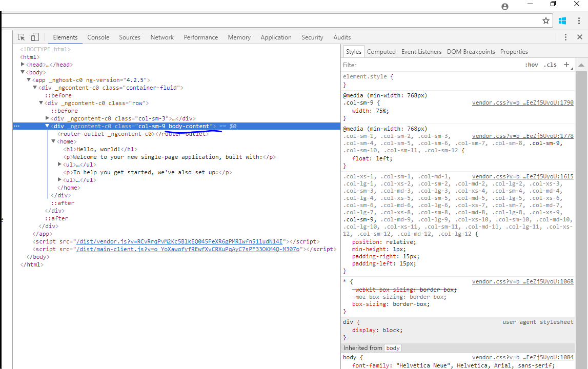The image size is (588, 369).
Task: Open vendor.css source link at line 1084
Action: [x=522, y=357]
